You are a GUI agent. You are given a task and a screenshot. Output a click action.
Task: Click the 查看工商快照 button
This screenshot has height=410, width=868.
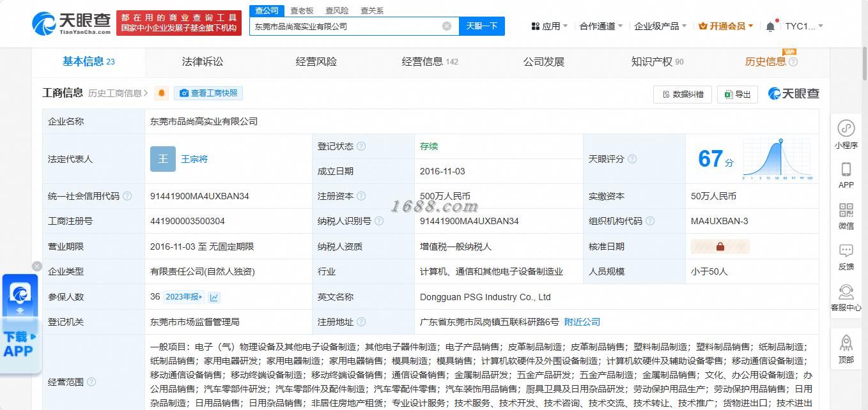click(208, 93)
